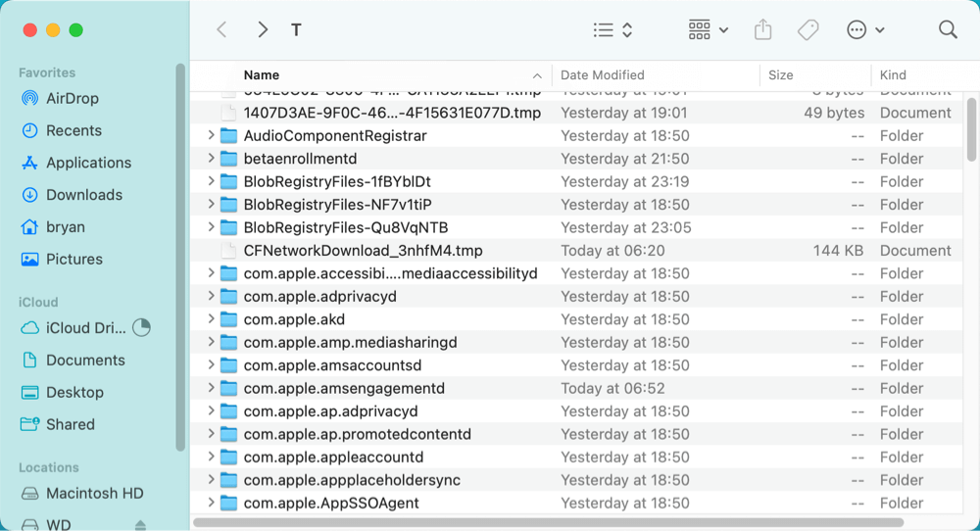Screen dimensions: 980x531
Task: Expand BlobRegistryFiles-1fBYblDt folder
Action: (212, 182)
